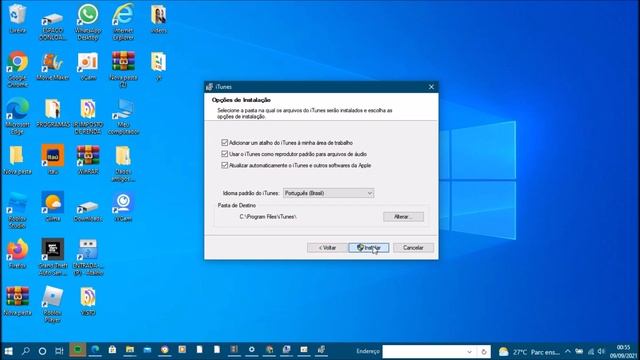Open the orange screen recorder shortcut
640x360 pixels.
click(88, 66)
